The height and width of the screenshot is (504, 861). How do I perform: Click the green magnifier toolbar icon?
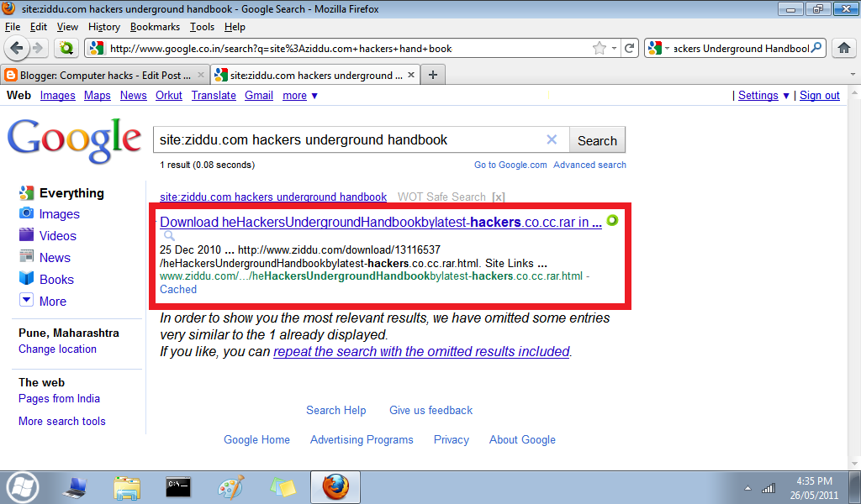point(66,48)
